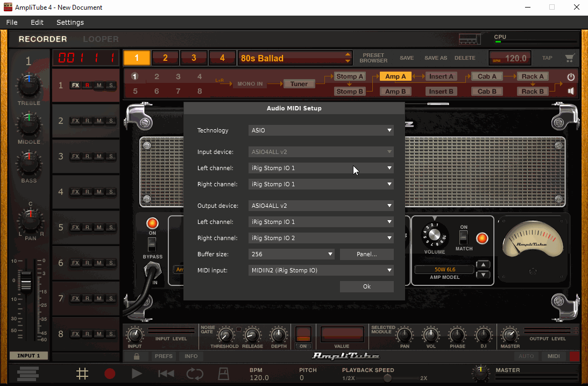
Task: Open the File menu
Action: coord(12,23)
